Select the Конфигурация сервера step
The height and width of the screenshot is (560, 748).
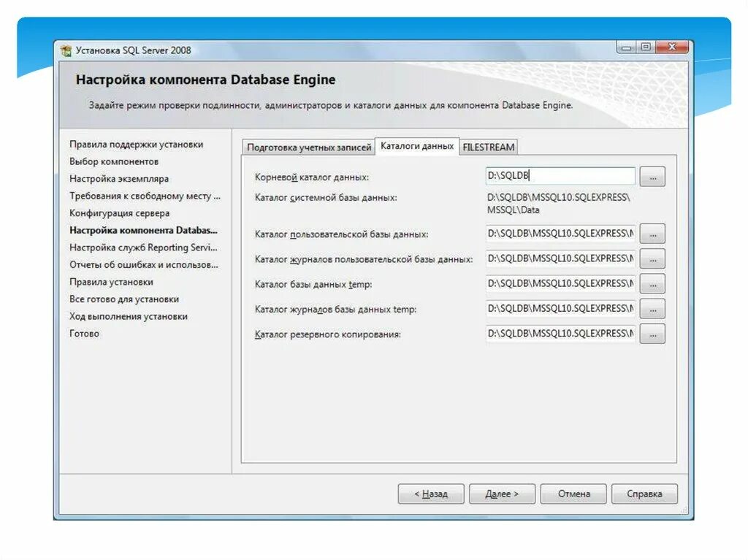119,213
